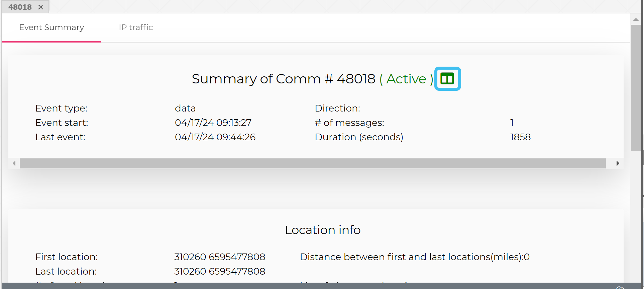Close the 48018 tab

41,7
